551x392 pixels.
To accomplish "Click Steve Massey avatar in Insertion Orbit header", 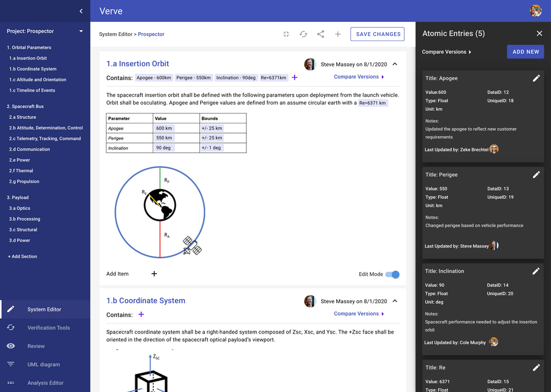I will (310, 64).
